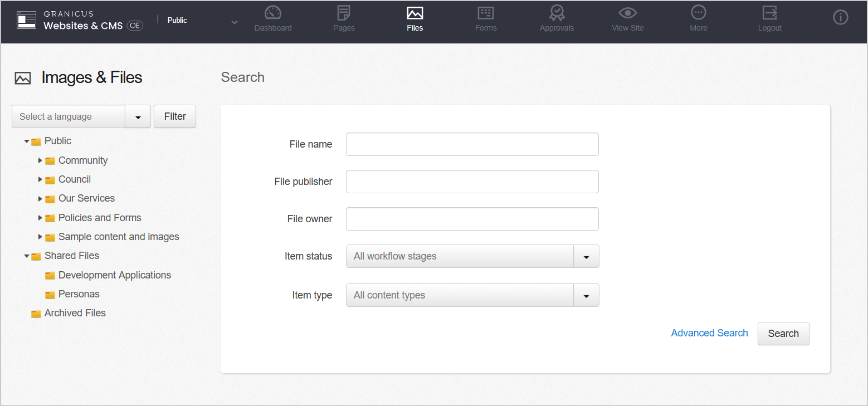Select the Our Services folder label

click(86, 198)
